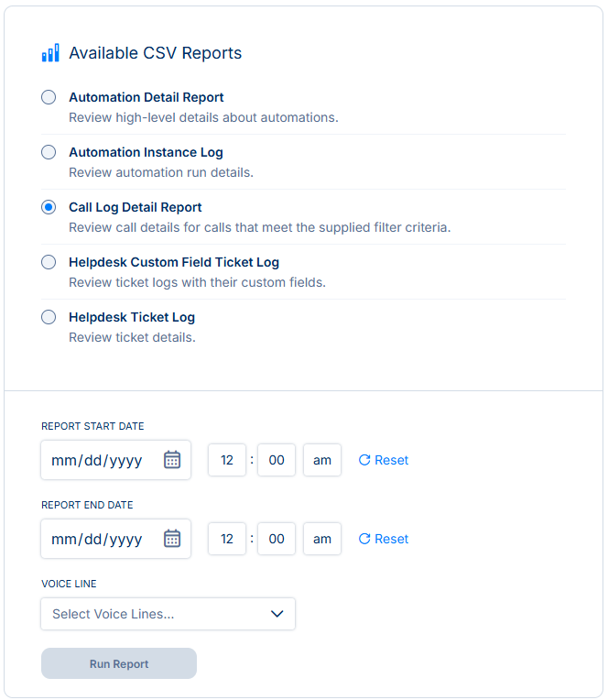Click the bar chart icon beside Available CSV Reports
This screenshot has height=700, width=608.
pyautogui.click(x=50, y=52)
